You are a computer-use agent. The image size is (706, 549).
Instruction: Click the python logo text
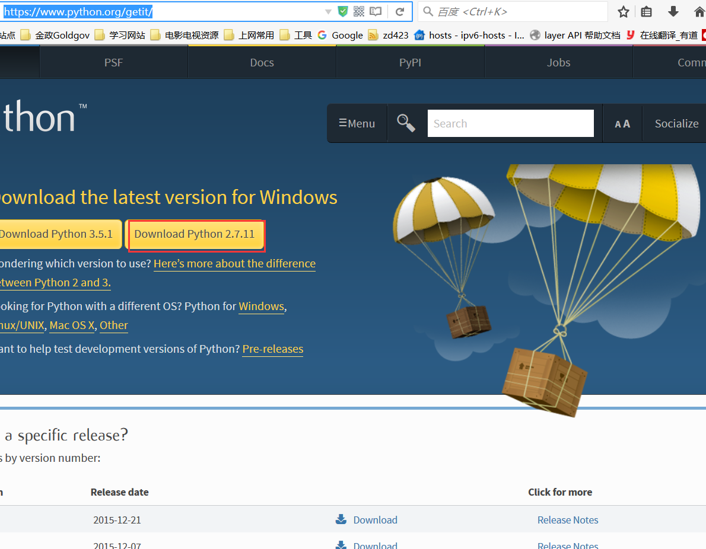pyautogui.click(x=43, y=117)
